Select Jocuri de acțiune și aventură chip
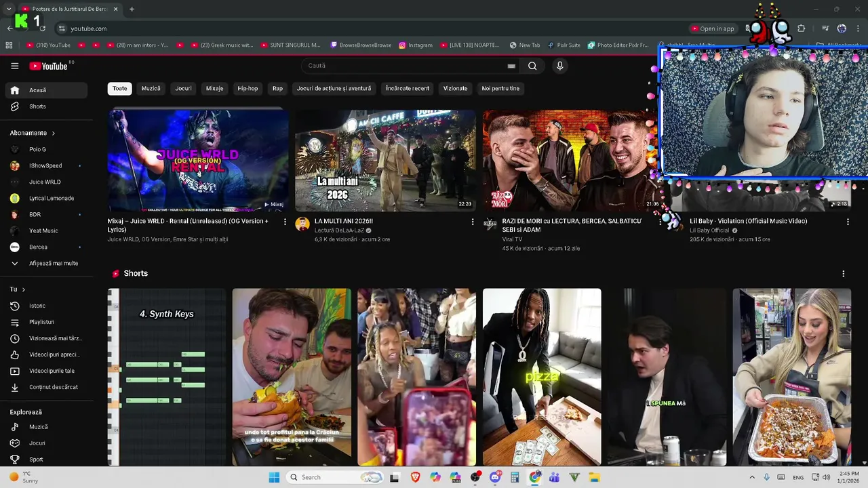This screenshot has height=488, width=868. [x=334, y=88]
